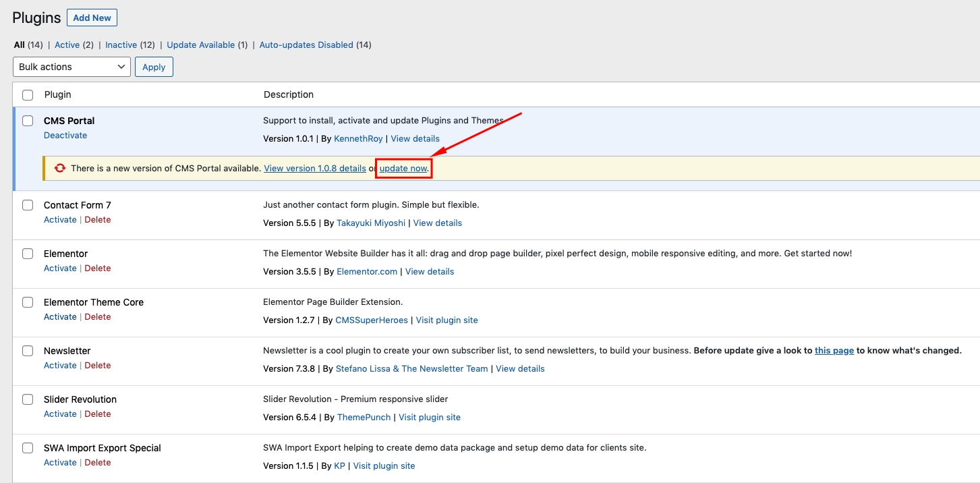Switch to Update Available filter
Screen dimensions: 980x483
coord(200,45)
